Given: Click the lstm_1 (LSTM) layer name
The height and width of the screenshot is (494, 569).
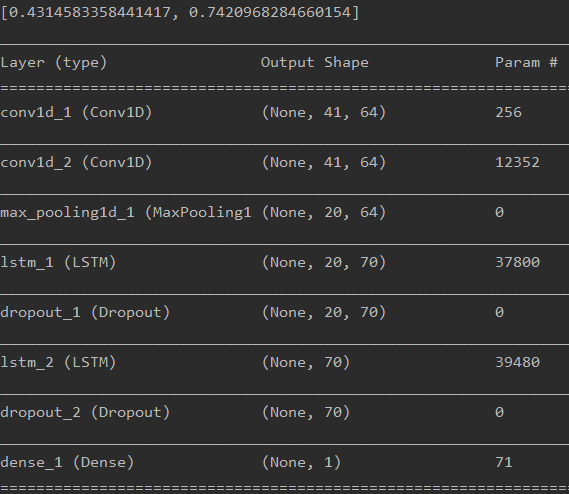Looking at the screenshot, I should 58,262.
